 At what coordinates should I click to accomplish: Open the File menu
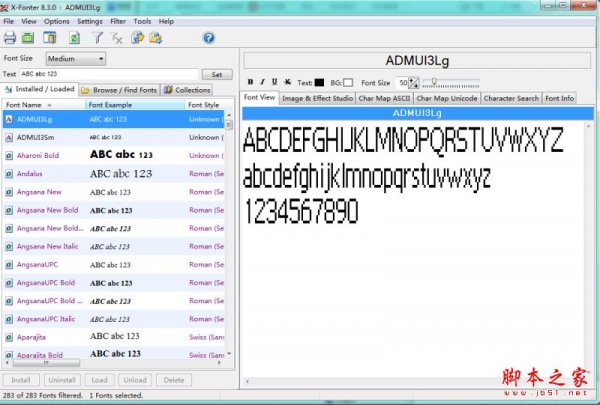(x=8, y=21)
